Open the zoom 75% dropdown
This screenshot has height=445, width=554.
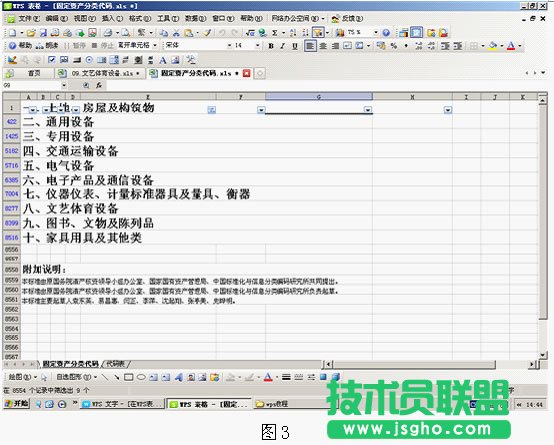pyautogui.click(x=376, y=33)
